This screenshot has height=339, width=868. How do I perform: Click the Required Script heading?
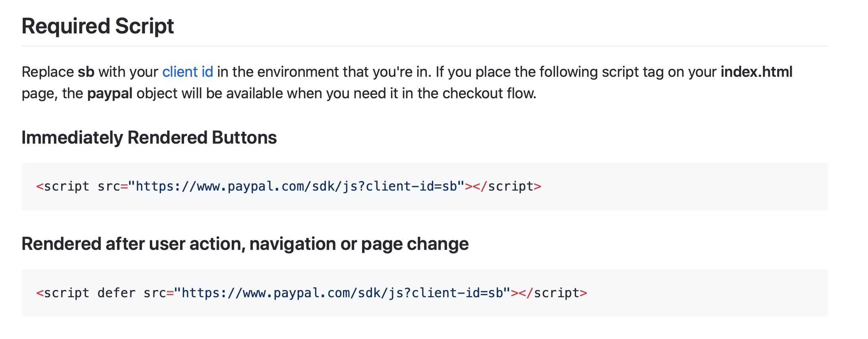click(x=98, y=26)
